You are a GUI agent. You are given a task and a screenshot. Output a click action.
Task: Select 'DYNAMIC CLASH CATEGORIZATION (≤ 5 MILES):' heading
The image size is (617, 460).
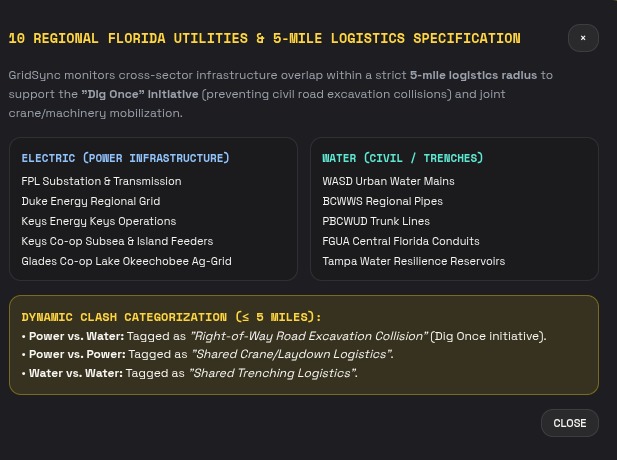coord(172,317)
